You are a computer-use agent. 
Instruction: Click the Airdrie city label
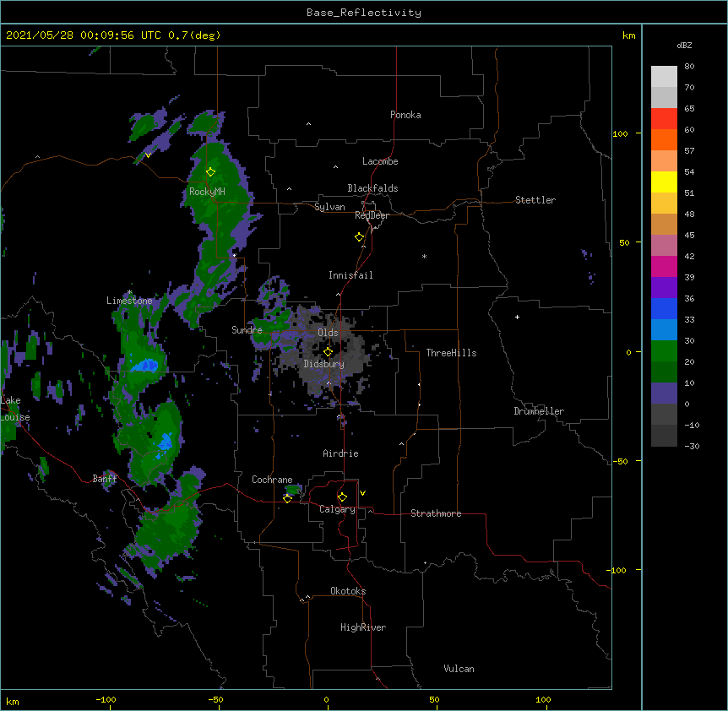tap(340, 453)
